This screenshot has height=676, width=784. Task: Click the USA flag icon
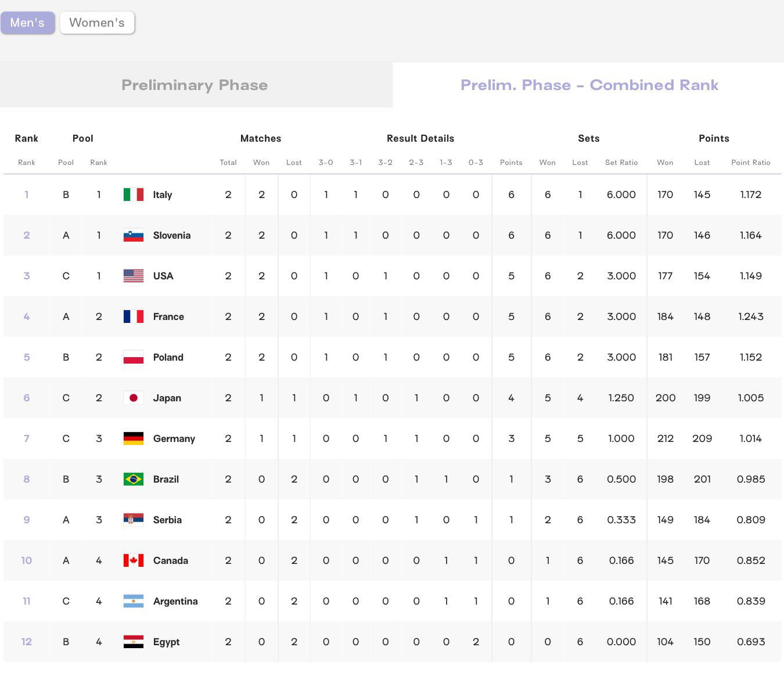point(134,276)
